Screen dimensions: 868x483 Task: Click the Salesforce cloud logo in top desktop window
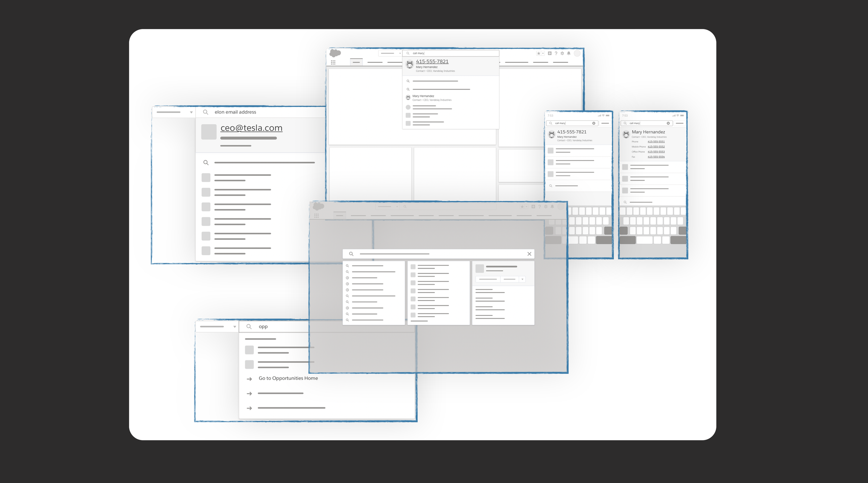[x=335, y=53]
